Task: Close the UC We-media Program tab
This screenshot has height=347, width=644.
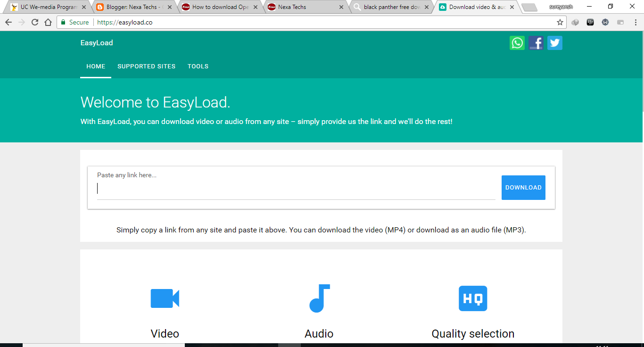Action: pos(84,7)
